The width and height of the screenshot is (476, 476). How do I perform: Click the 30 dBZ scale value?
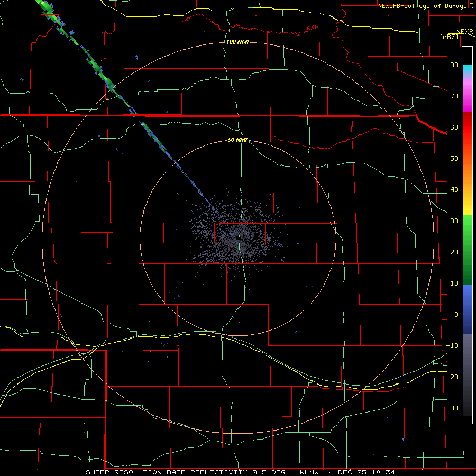click(454, 221)
